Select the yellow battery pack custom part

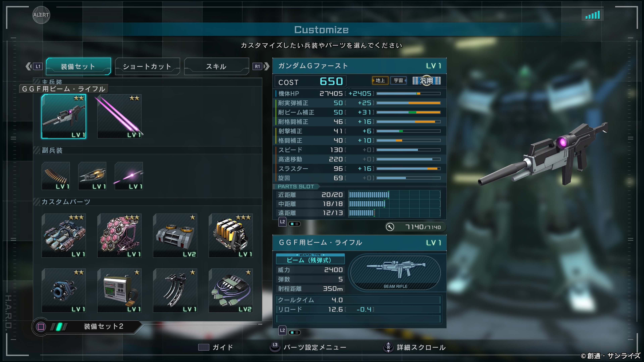pyautogui.click(x=231, y=236)
